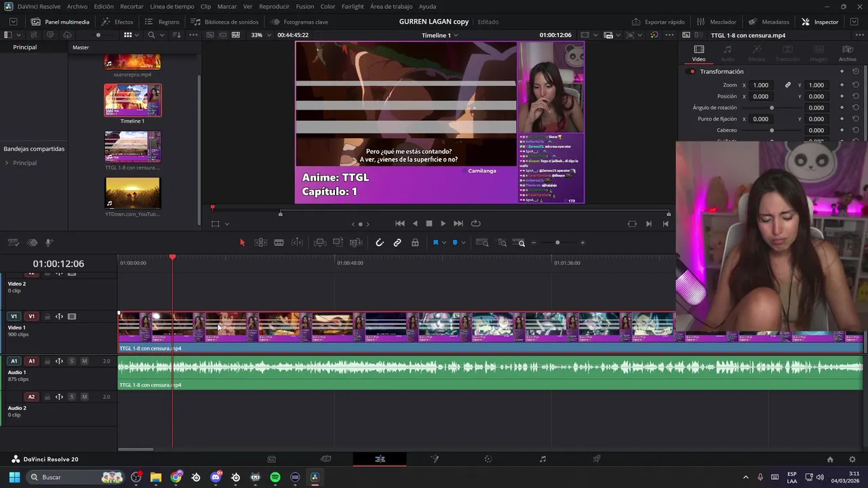Open the Efectos panel

pyautogui.click(x=117, y=22)
